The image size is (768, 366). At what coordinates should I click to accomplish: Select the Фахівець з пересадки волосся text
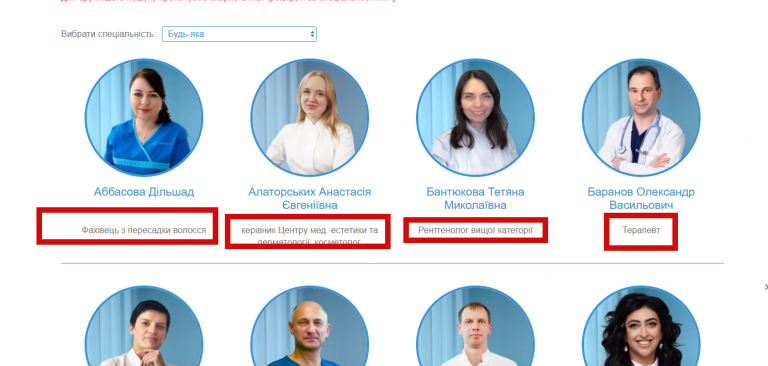144,230
